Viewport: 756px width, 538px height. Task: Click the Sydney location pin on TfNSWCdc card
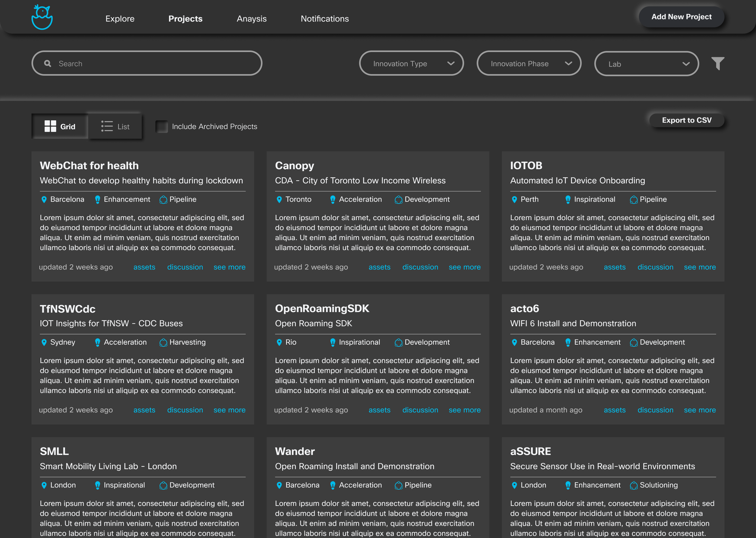[x=44, y=342]
